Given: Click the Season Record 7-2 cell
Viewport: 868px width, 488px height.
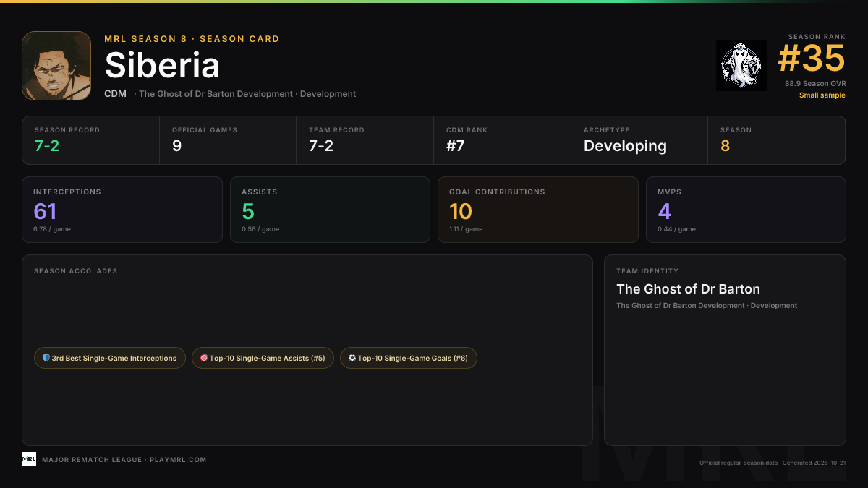Looking at the screenshot, I should tap(90, 140).
